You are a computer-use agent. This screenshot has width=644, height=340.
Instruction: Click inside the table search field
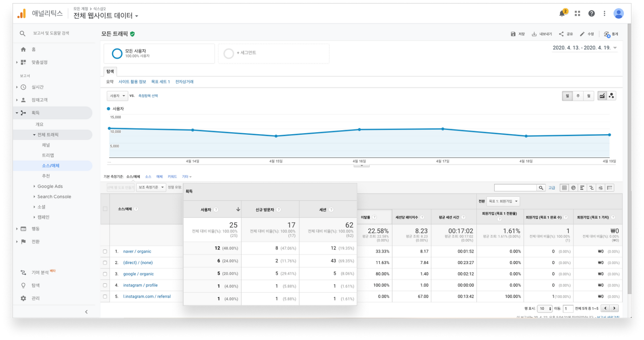point(516,188)
